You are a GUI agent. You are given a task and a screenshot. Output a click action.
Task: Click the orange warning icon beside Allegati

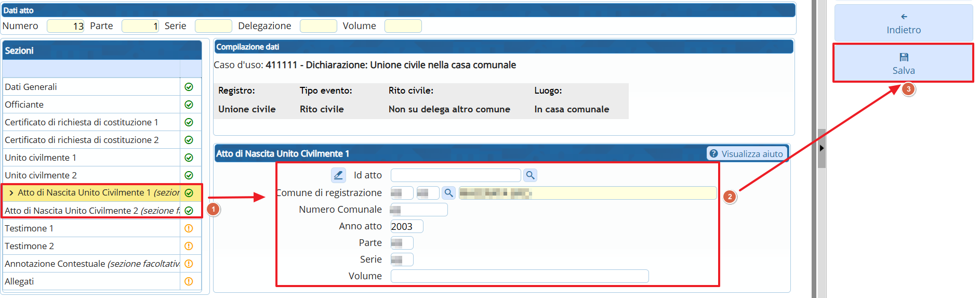coord(189,281)
